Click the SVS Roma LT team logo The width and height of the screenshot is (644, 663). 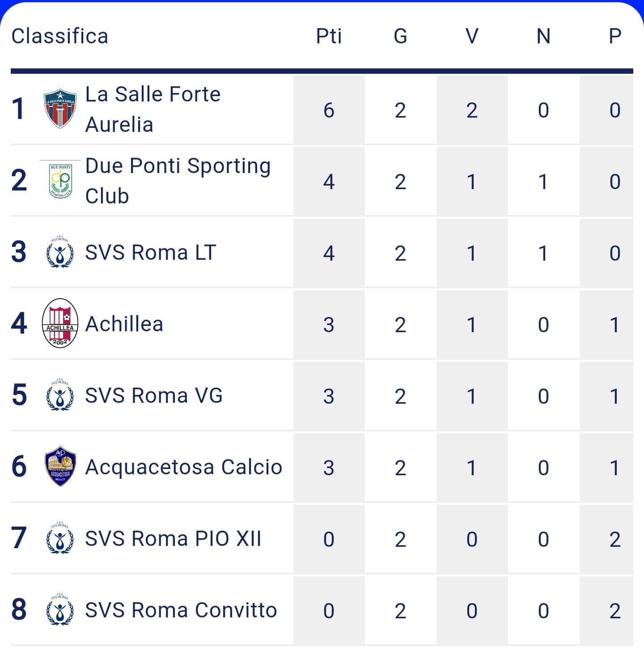click(x=60, y=252)
